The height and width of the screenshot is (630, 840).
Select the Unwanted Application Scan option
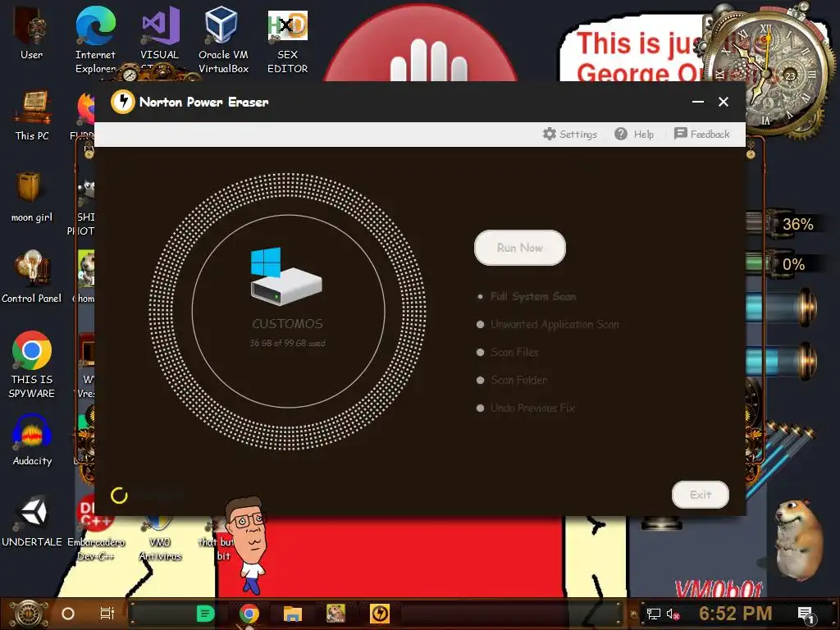pos(548,324)
